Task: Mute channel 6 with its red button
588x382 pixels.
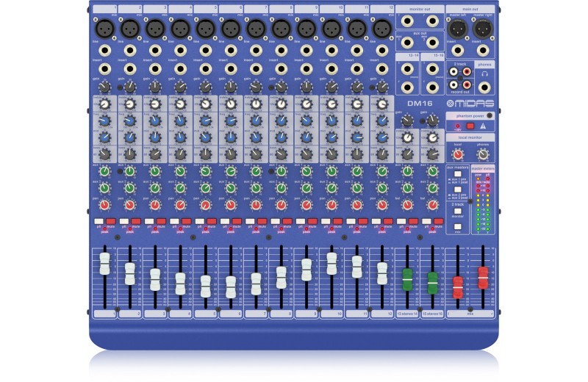Action: [x=237, y=222]
